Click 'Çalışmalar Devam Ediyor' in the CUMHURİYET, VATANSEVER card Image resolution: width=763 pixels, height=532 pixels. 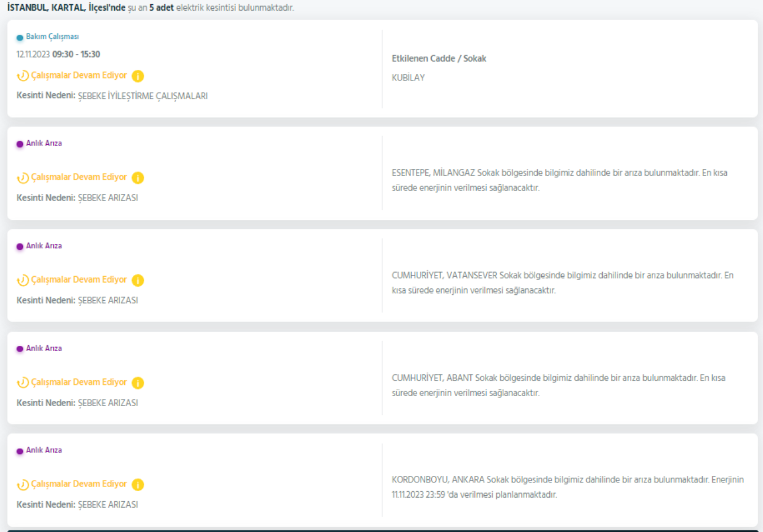click(x=79, y=280)
